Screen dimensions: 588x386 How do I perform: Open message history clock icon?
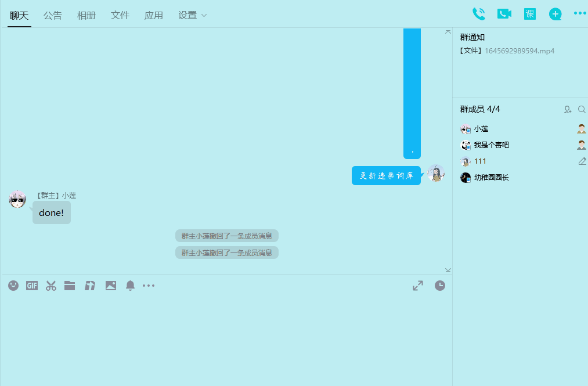click(x=440, y=286)
